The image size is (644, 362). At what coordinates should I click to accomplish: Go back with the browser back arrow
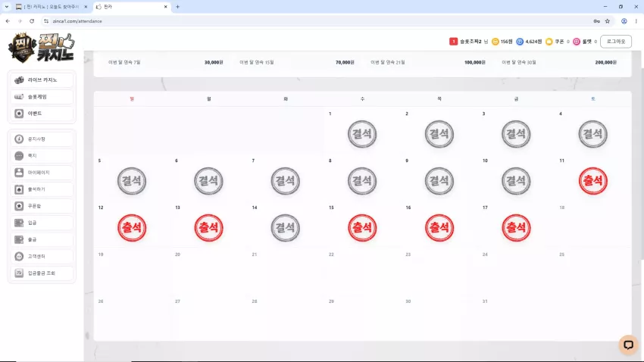[x=8, y=21]
